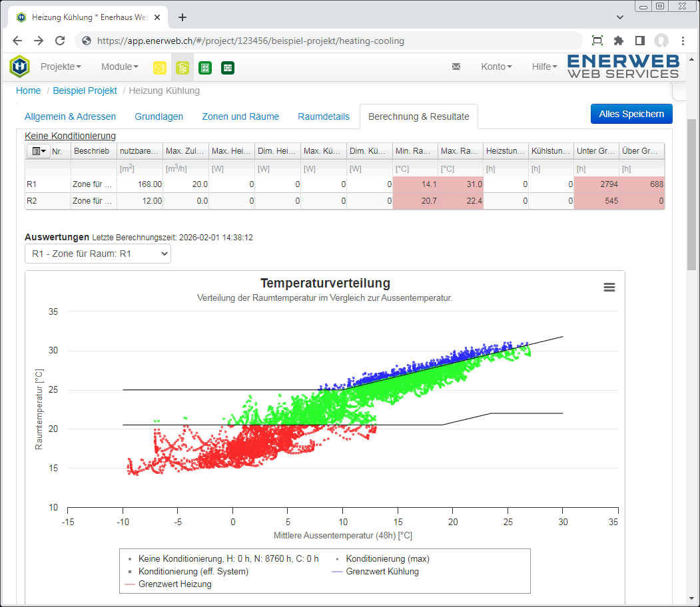Follow the Beispiel Projekt breadcrumb link
This screenshot has width=700, height=607.
click(85, 91)
